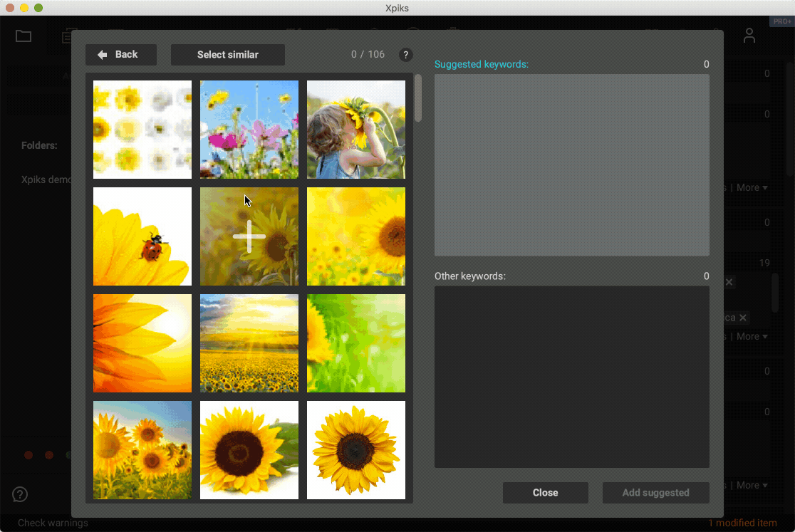The image size is (795, 532).
Task: Click the '1 modified item' status link
Action: tap(742, 523)
